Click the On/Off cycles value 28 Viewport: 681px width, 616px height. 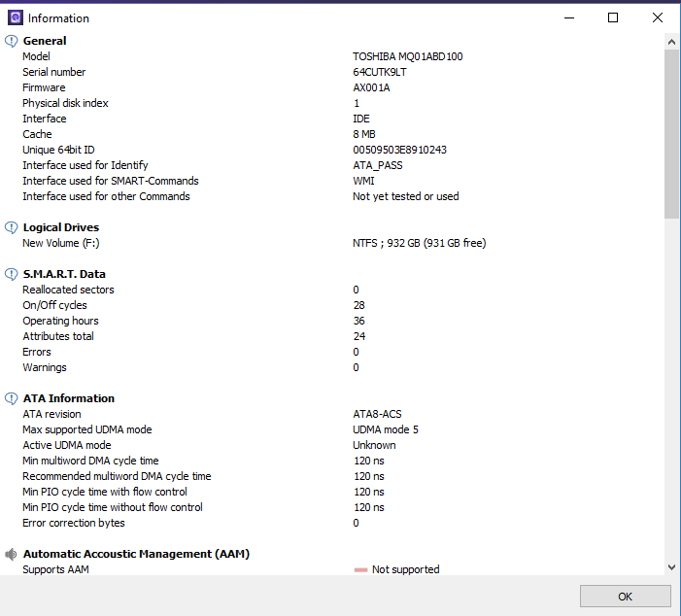tap(358, 305)
